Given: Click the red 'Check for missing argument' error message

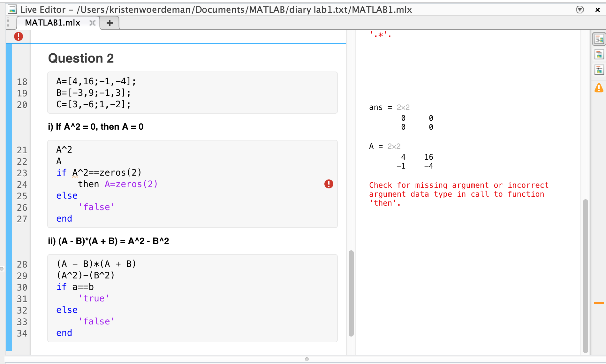Looking at the screenshot, I should click(x=459, y=194).
